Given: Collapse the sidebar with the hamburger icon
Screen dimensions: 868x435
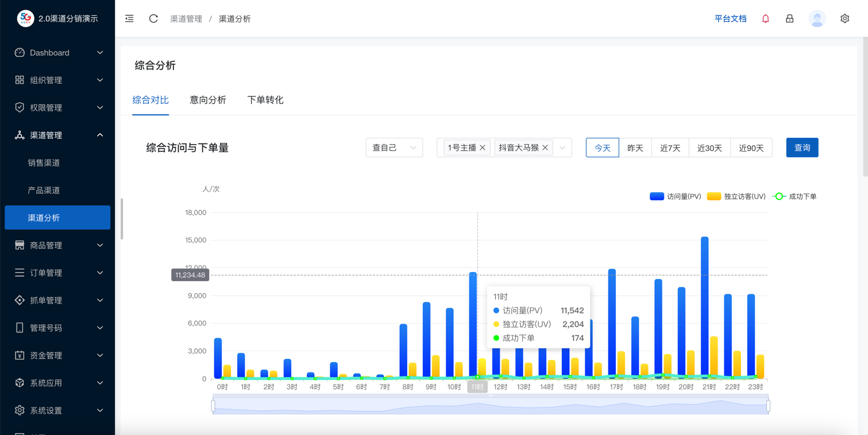Looking at the screenshot, I should (x=129, y=18).
